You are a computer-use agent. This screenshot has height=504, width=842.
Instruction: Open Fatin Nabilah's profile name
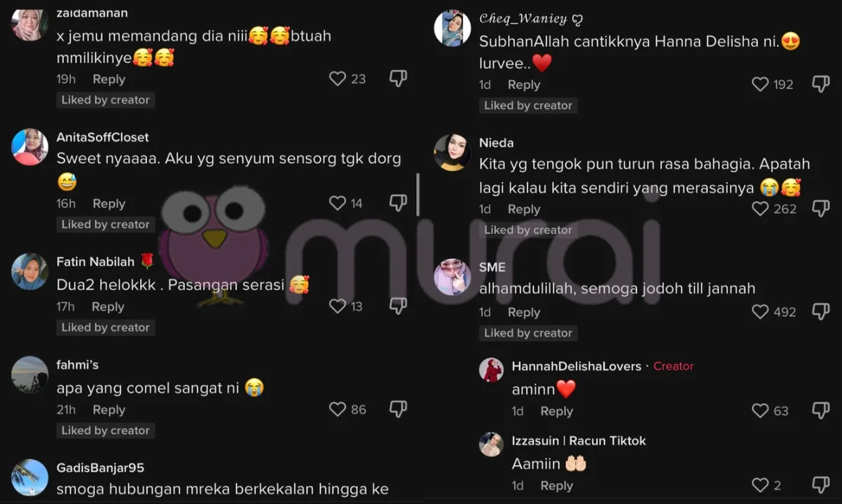(95, 262)
